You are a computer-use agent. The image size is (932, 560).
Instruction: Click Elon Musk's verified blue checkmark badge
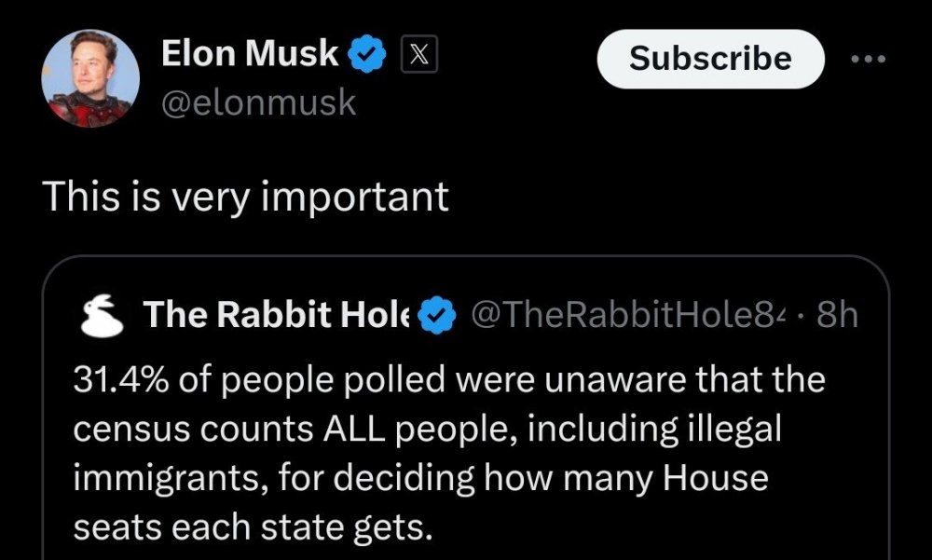point(367,53)
